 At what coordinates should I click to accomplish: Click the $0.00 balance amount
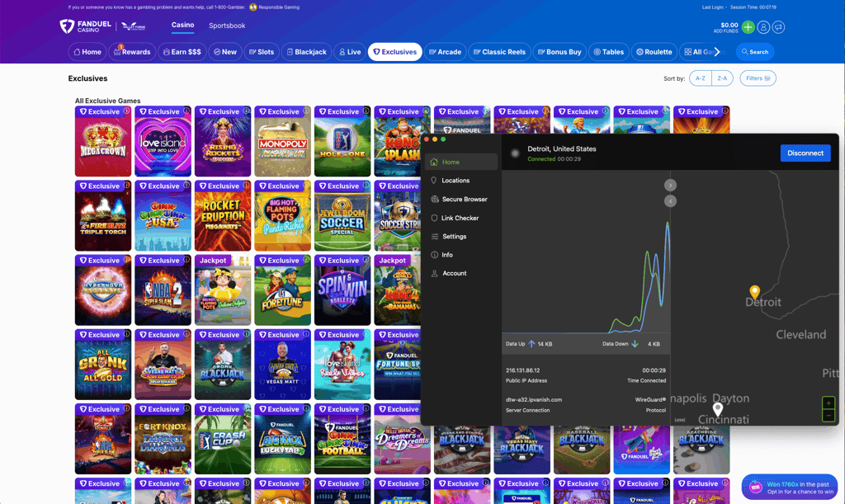729,25
